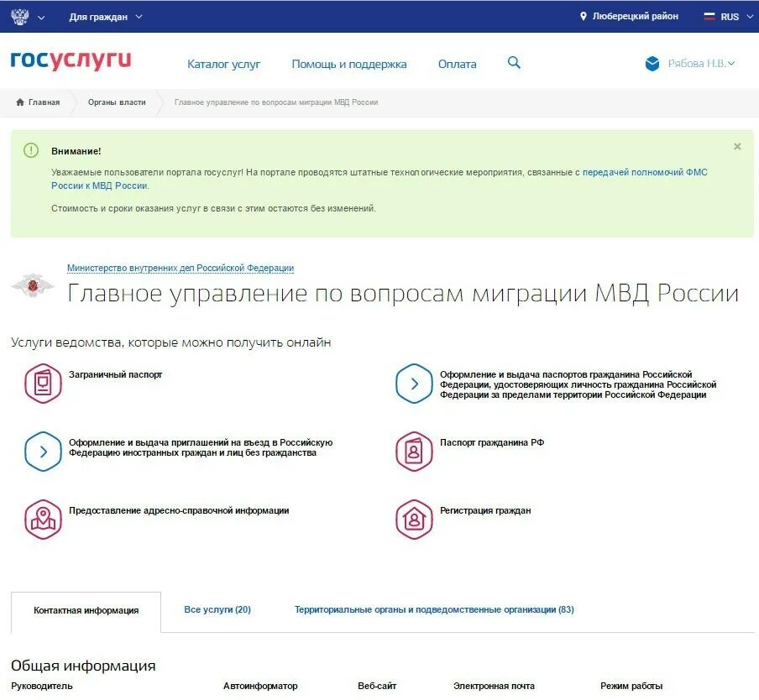The width and height of the screenshot is (759, 700).
Task: Go to the Госуслуги logo homepage
Action: click(71, 60)
